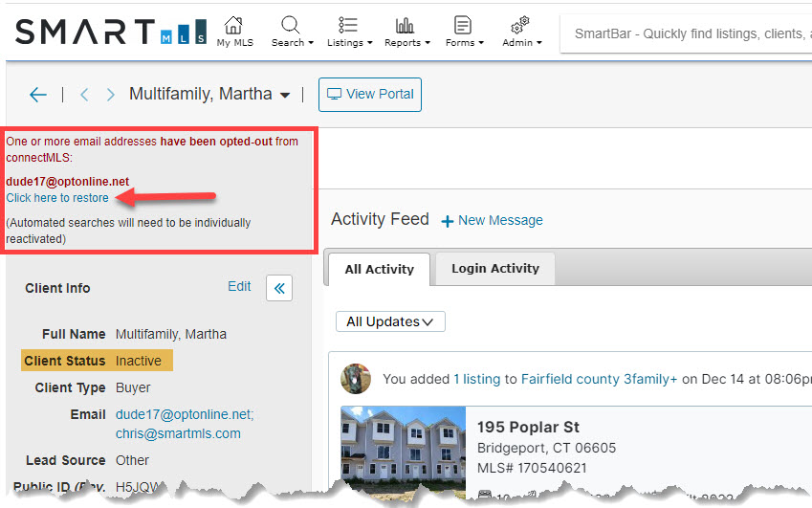Image resolution: width=812 pixels, height=508 pixels.
Task: Start a New Message
Action: (492, 221)
